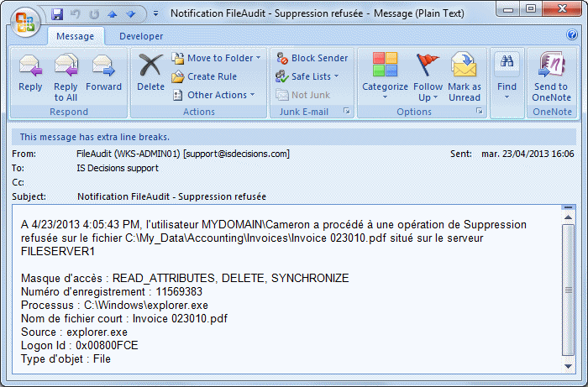Open Outlook Help question mark icon
Screen dimensions: 588x387
[572, 35]
